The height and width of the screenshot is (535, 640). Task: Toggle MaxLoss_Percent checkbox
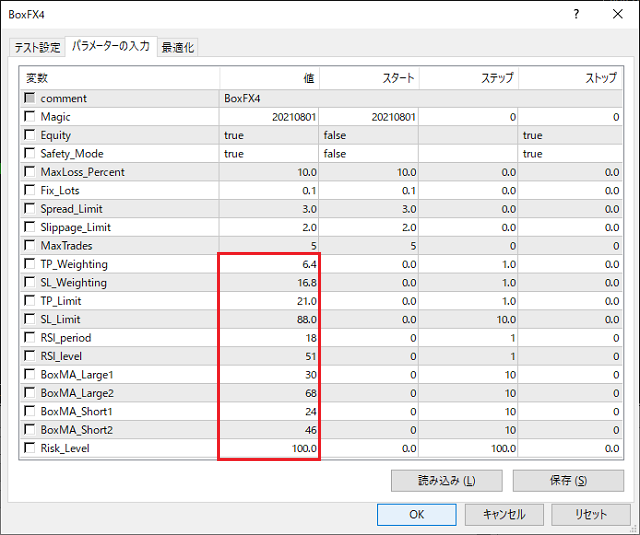pyautogui.click(x=29, y=171)
